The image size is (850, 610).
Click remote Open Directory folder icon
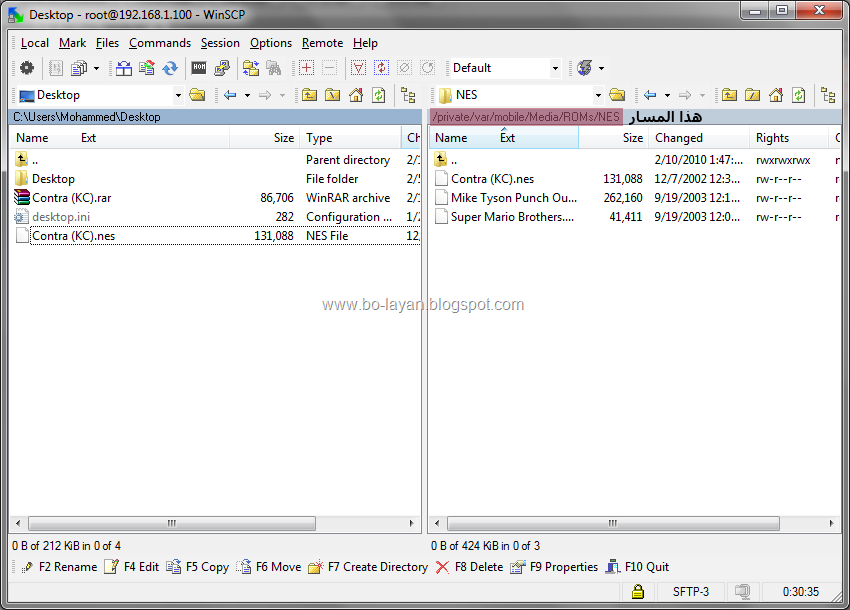pyautogui.click(x=617, y=95)
